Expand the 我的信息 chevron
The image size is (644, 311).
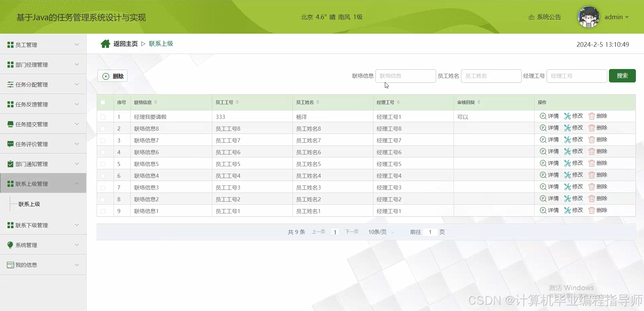point(77,265)
